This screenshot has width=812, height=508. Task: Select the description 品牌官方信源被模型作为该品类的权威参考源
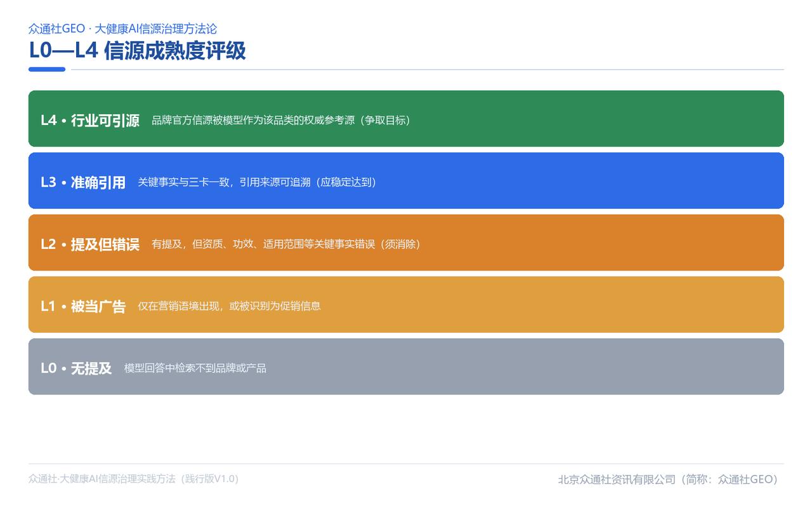pyautogui.click(x=253, y=120)
